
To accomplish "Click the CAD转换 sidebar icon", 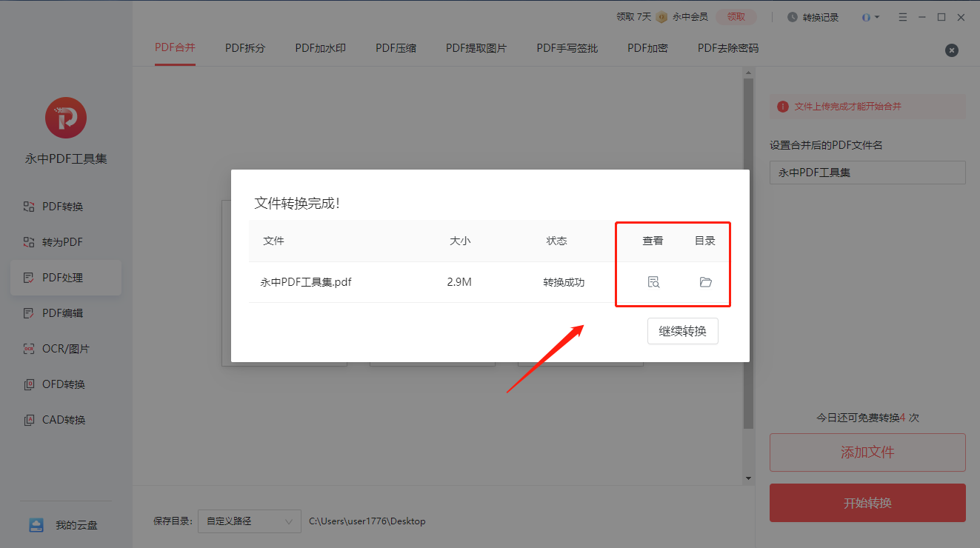I will [x=29, y=420].
